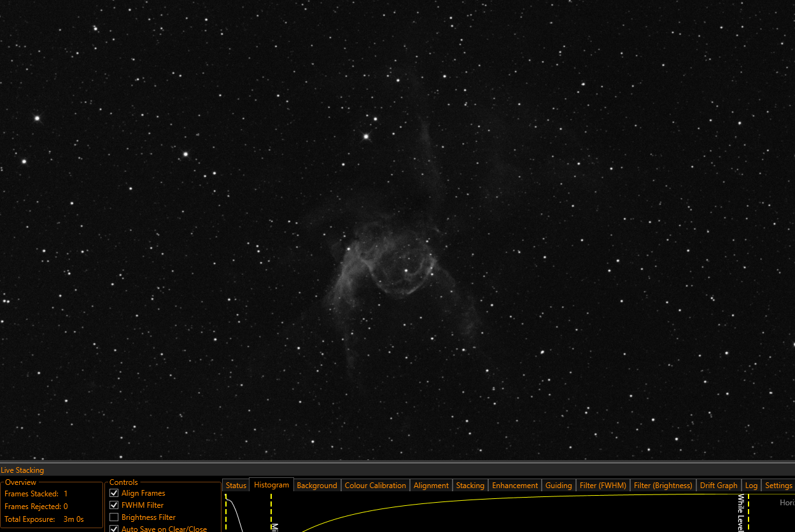Uncheck the Align Frames checkbox

[x=115, y=493]
